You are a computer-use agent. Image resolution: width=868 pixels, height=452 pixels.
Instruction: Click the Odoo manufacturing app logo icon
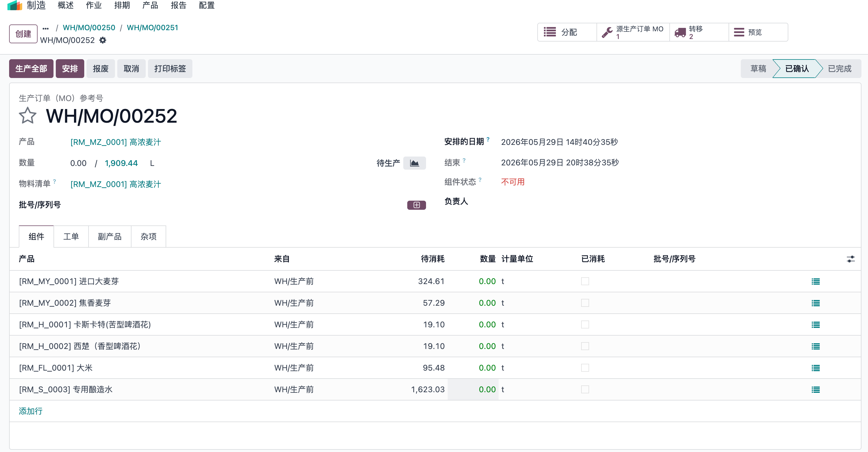point(15,5)
